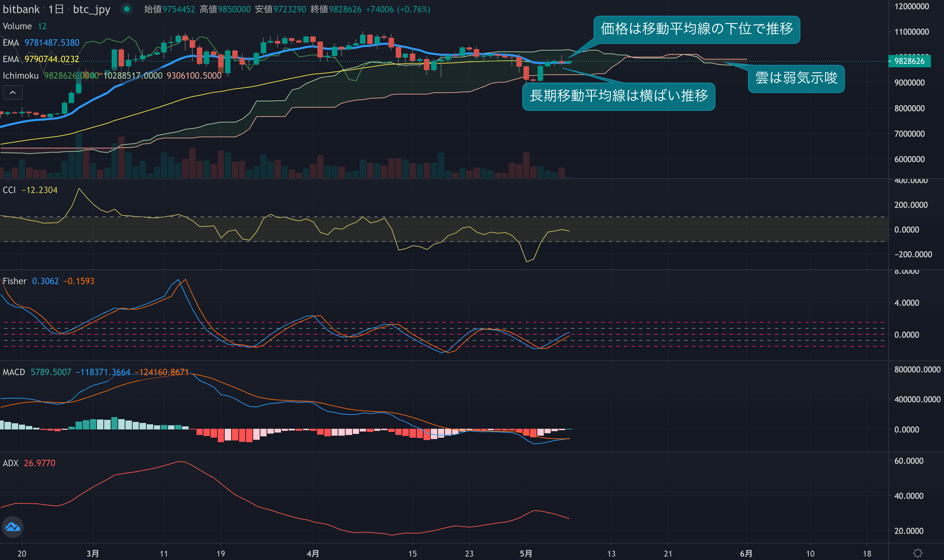Screen dimensions: 944x560
Task: Open chart settings gear on the time axis
Action: pos(918,553)
